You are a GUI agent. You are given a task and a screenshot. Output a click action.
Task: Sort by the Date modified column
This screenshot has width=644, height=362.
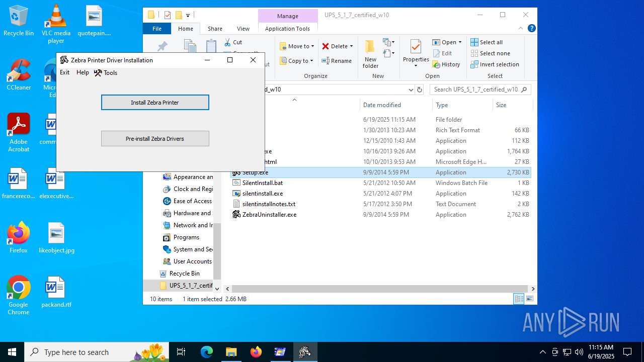tap(396, 105)
